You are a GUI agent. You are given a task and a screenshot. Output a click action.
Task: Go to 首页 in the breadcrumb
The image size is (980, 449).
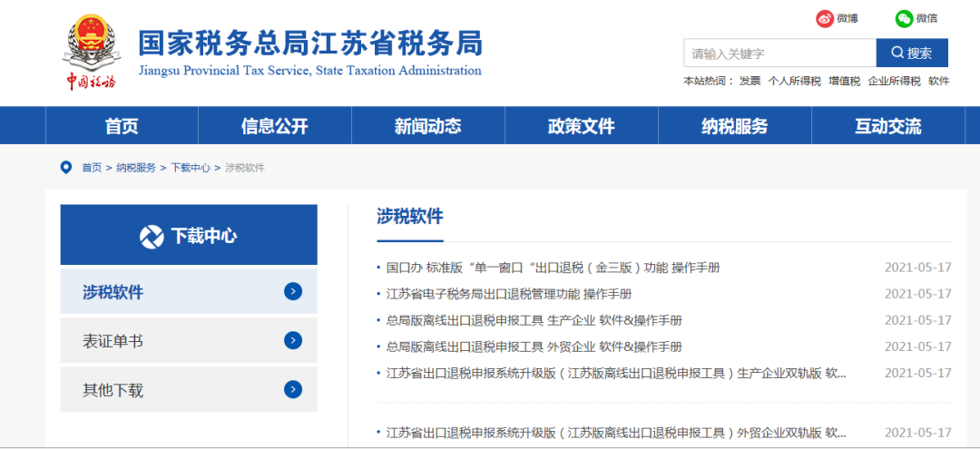click(92, 168)
